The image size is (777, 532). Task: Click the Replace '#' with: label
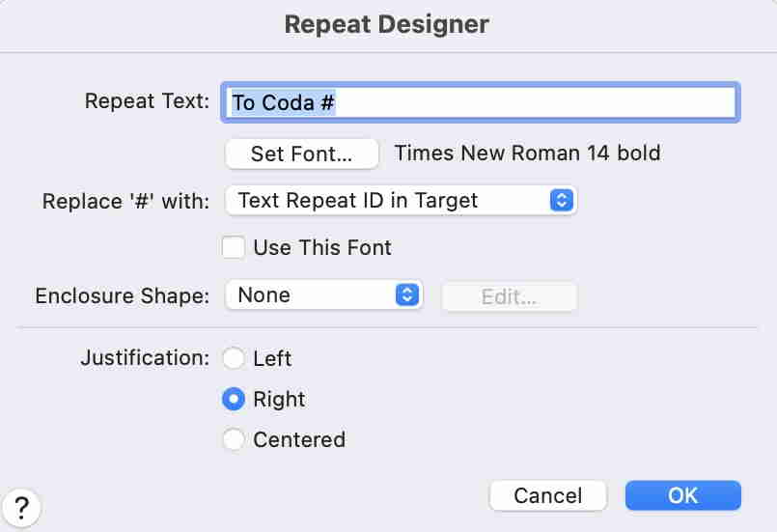click(125, 201)
